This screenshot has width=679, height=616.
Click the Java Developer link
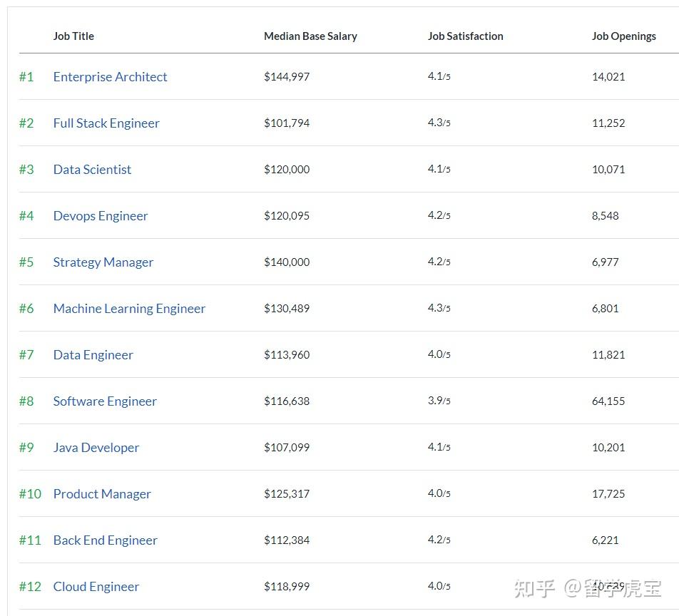(x=96, y=448)
